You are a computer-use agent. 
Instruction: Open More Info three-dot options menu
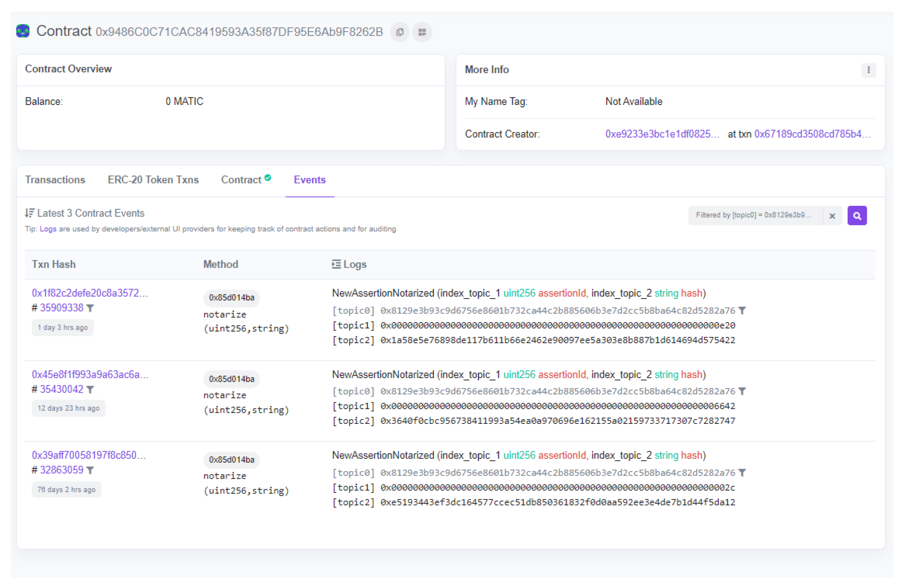[x=868, y=70]
